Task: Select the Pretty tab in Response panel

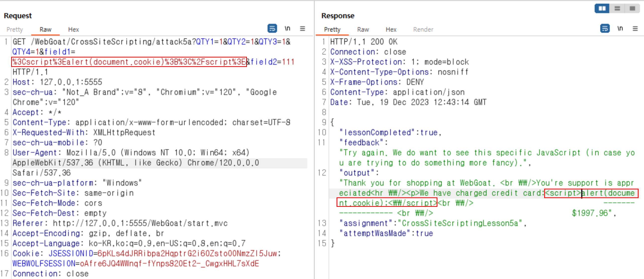Action: pos(332,30)
